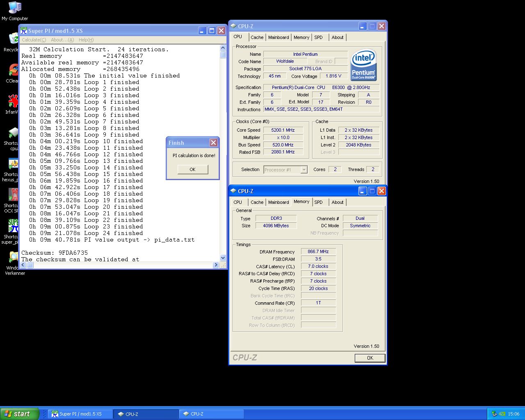Expand the Processor Selection dropdown

[304, 170]
